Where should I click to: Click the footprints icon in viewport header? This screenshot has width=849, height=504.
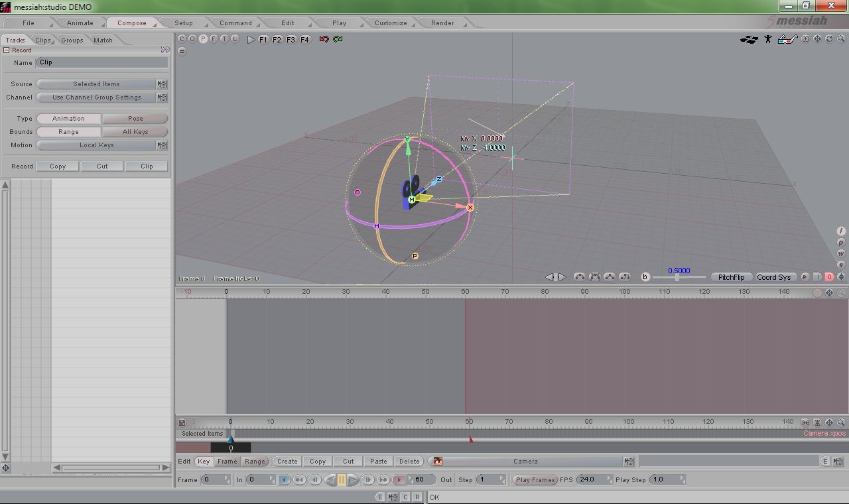[x=749, y=39]
